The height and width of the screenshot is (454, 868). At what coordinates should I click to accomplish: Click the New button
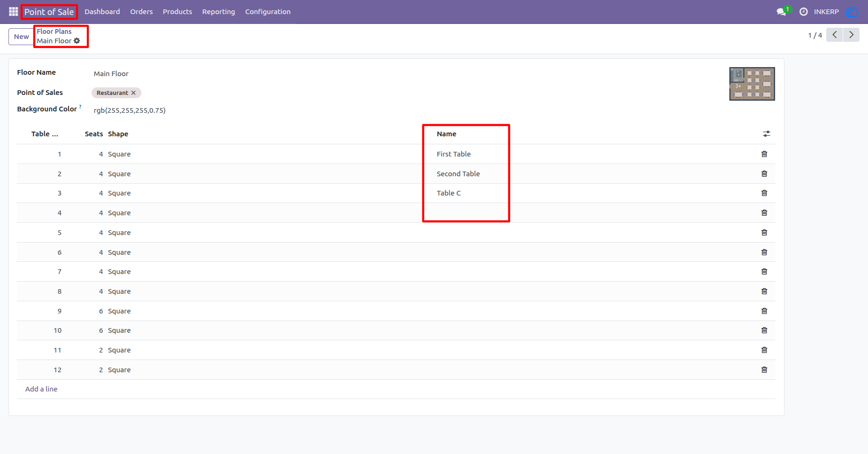21,37
